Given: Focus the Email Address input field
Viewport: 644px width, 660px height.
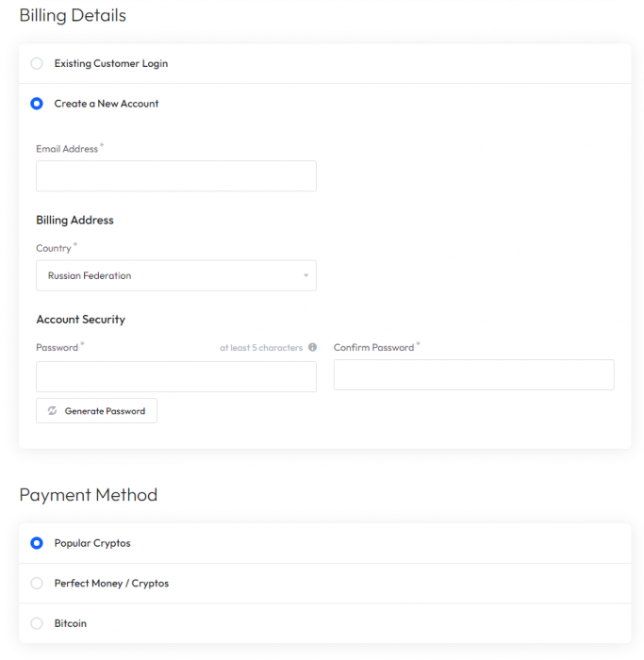Looking at the screenshot, I should [175, 176].
